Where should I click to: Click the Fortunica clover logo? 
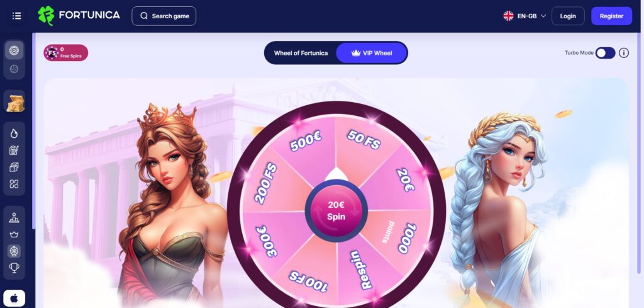[46, 16]
